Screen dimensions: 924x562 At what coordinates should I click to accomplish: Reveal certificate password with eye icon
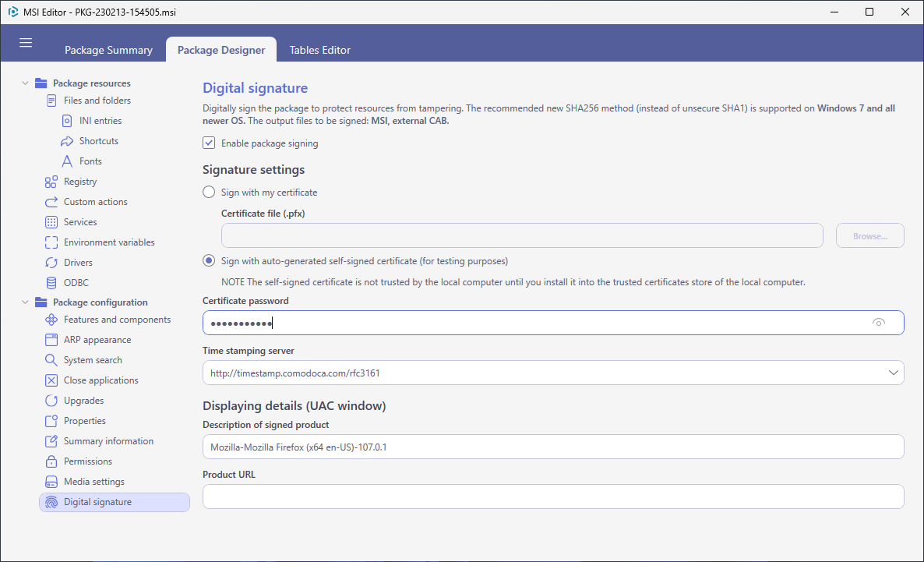click(878, 323)
